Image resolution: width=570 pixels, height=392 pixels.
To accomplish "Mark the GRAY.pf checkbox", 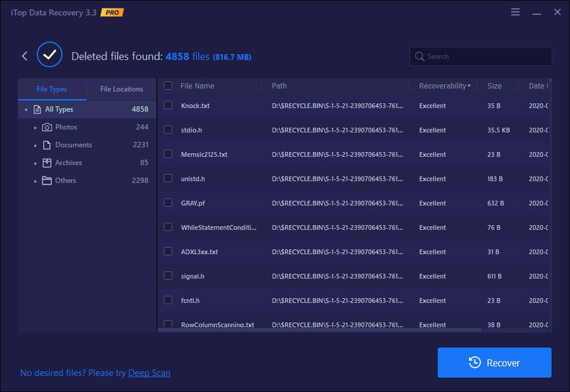I will point(168,203).
